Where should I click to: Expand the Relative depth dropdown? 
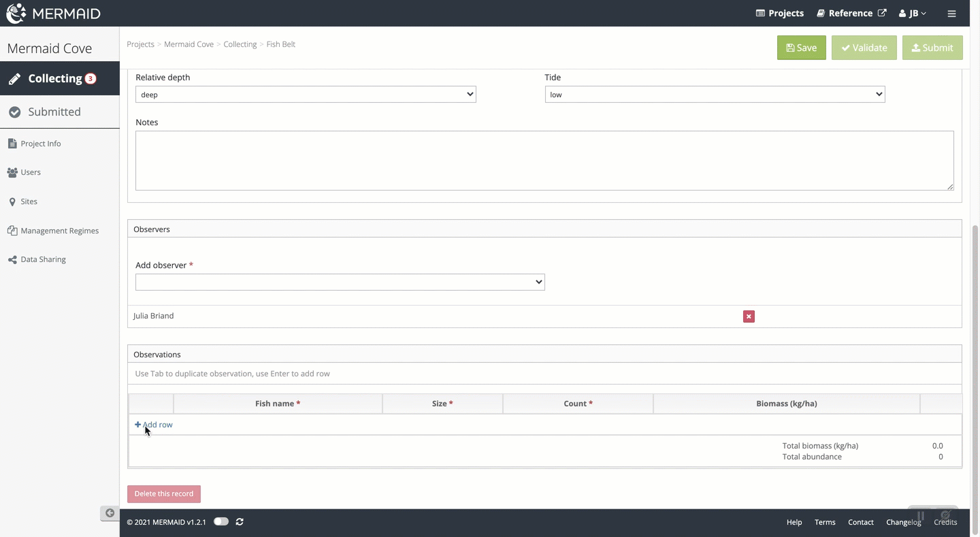pos(306,95)
